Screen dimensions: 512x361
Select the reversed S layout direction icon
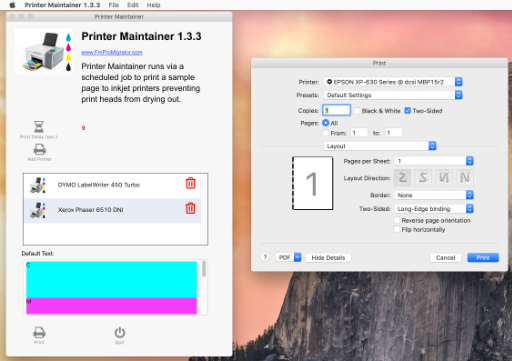(423, 177)
